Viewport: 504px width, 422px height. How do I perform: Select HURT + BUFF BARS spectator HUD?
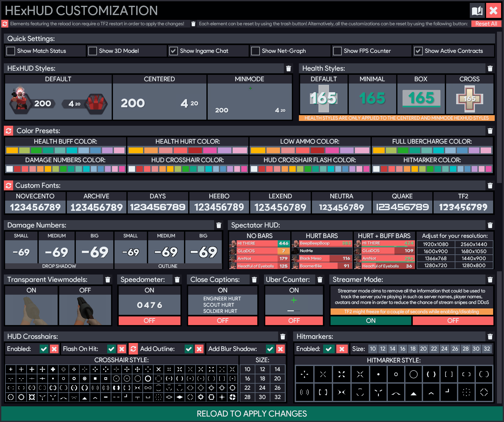(384, 250)
